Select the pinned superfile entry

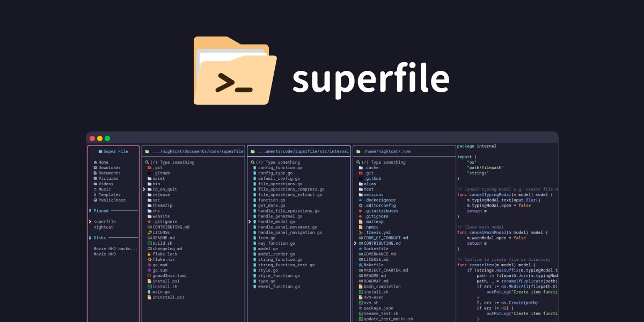click(x=105, y=221)
